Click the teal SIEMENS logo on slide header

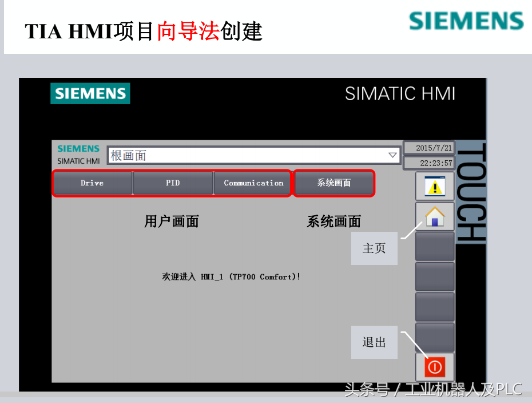[466, 21]
